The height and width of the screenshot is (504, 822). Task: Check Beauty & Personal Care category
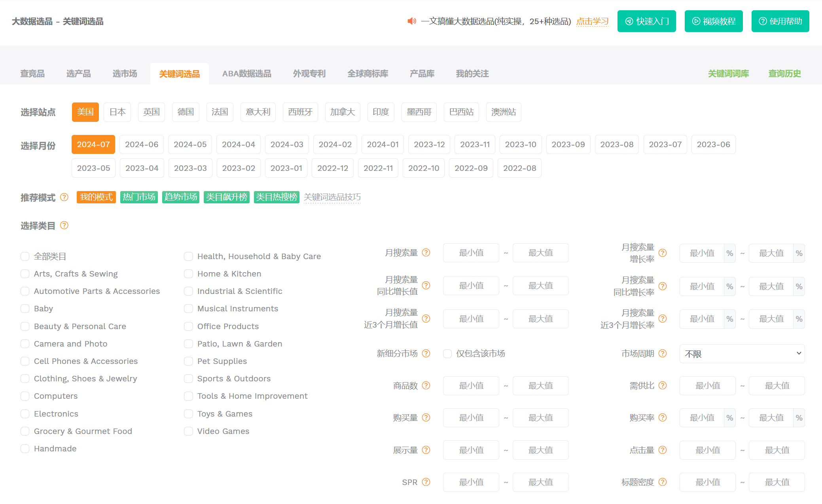(25, 326)
